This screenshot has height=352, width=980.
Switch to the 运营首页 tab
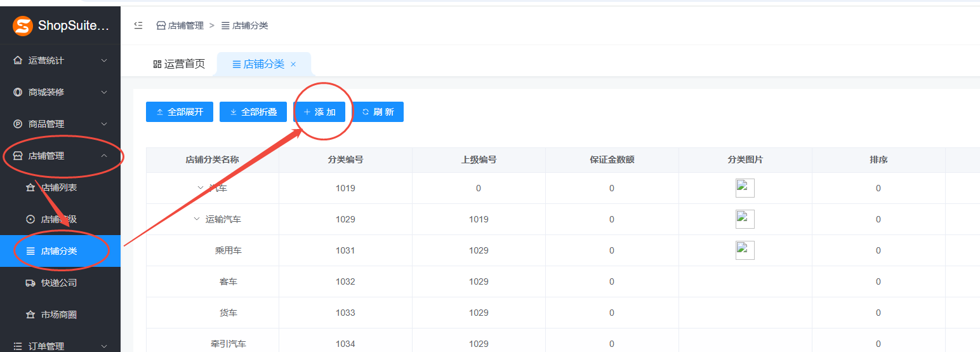point(179,64)
